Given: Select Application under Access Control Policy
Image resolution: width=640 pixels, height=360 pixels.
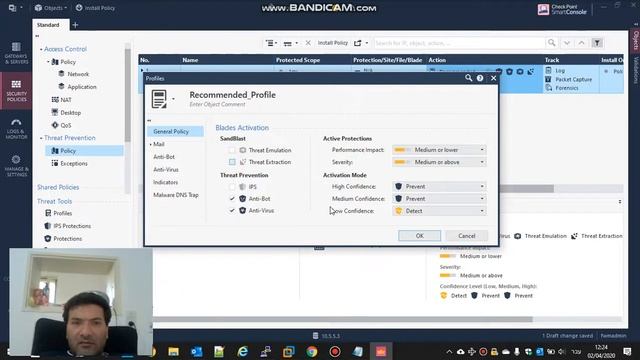Looking at the screenshot, I should (82, 87).
